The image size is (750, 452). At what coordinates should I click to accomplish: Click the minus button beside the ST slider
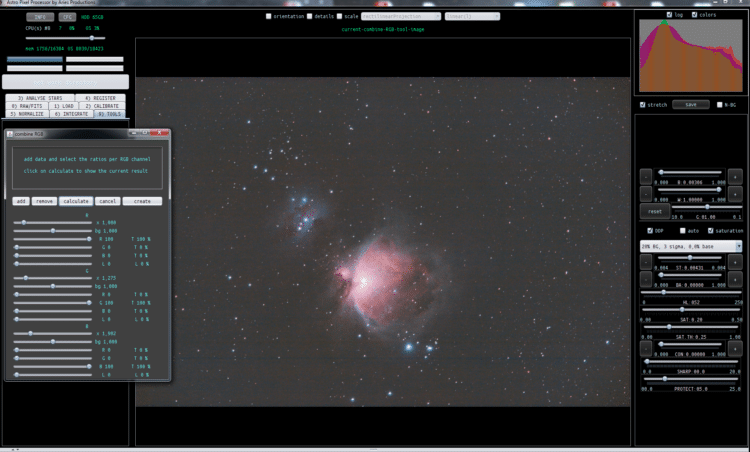(646, 262)
